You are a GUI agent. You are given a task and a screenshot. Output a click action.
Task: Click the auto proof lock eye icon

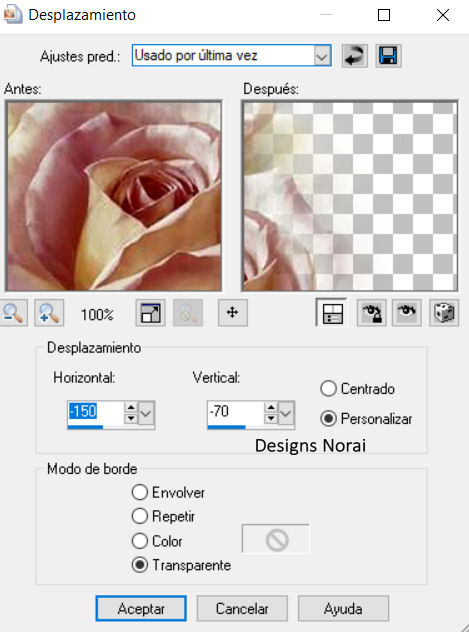click(371, 313)
